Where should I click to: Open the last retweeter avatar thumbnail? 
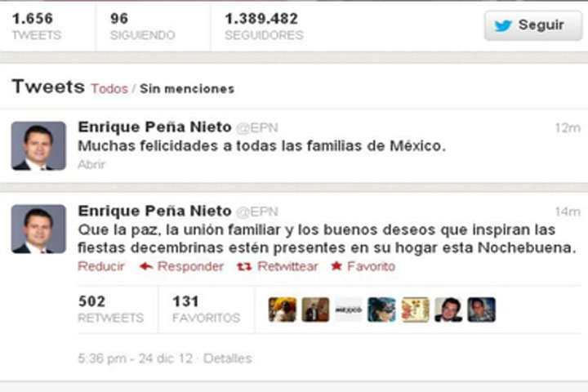tap(482, 310)
